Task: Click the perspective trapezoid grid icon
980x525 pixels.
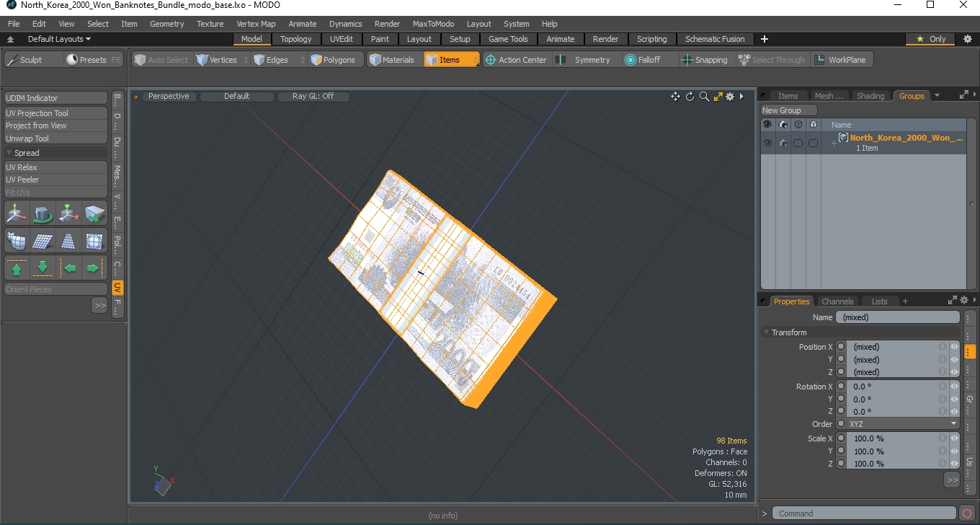Action: (x=68, y=241)
